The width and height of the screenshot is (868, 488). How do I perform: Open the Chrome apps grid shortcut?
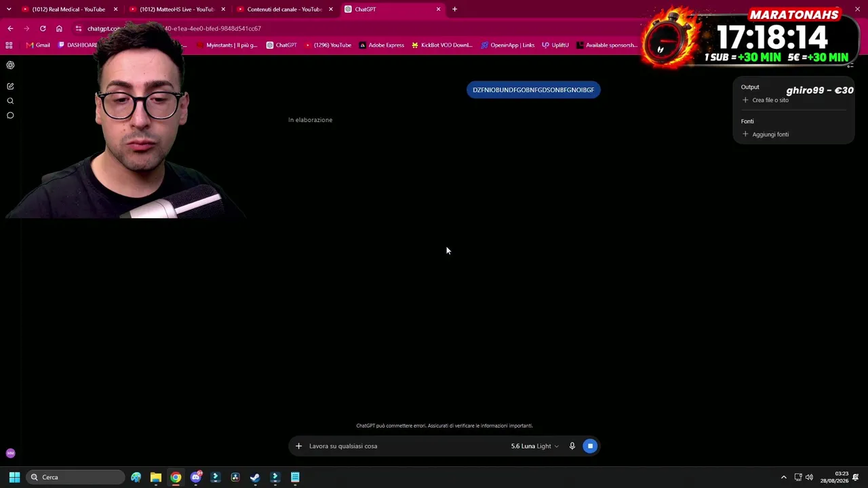click(x=9, y=45)
